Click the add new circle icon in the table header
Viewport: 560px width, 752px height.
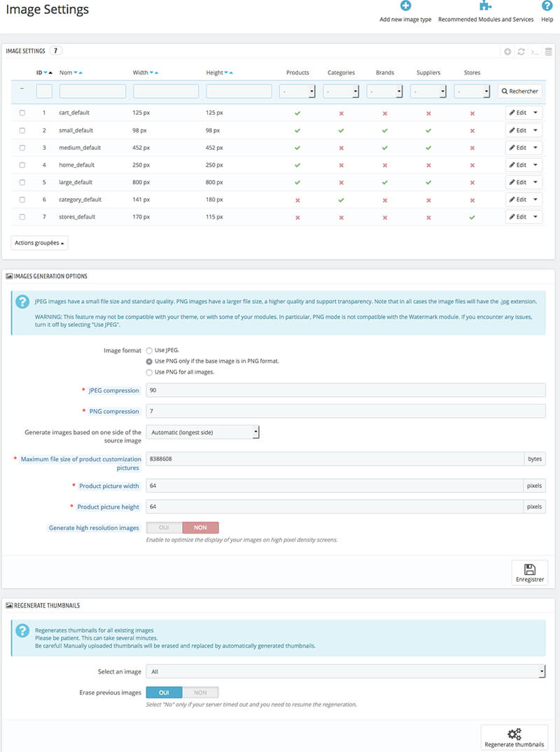point(507,52)
